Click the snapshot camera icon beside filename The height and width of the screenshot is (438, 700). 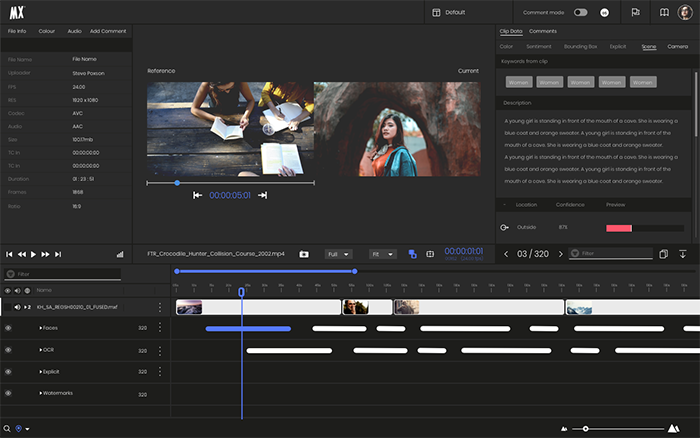tap(304, 254)
